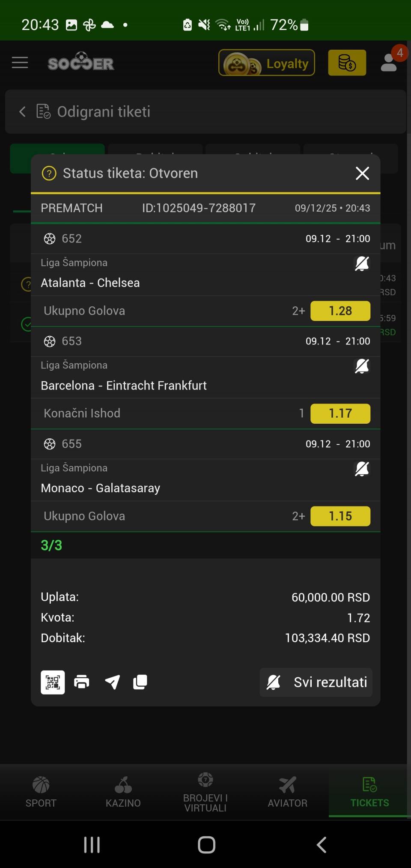The width and height of the screenshot is (411, 868).
Task: Open the Aviator tab
Action: 288,792
